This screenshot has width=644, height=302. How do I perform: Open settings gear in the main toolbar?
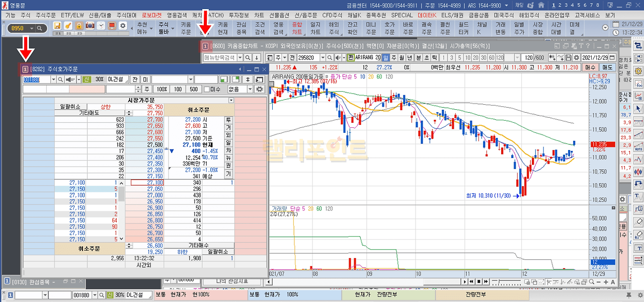[x=122, y=26]
